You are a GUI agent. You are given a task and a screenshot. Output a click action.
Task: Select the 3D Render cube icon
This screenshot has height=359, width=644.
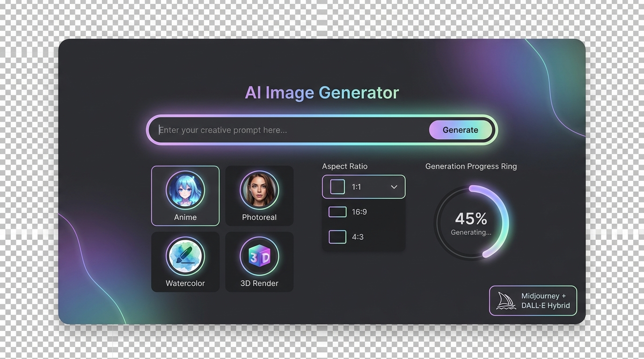259,256
